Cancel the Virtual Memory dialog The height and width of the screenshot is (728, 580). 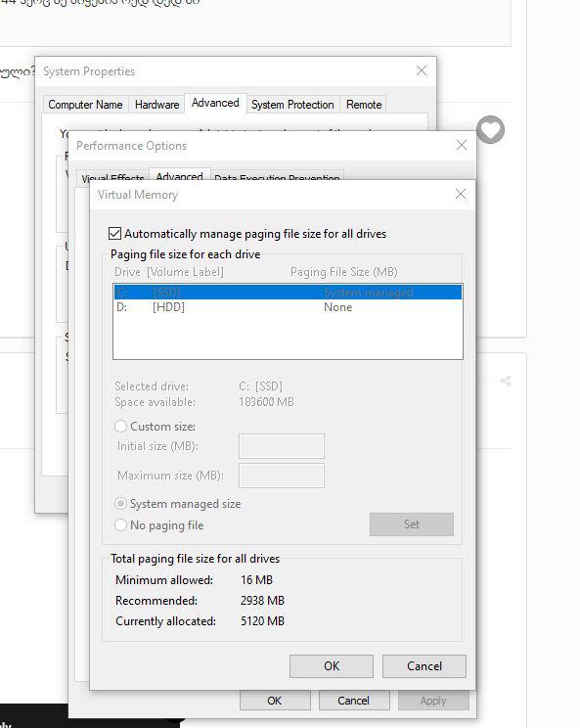424,666
